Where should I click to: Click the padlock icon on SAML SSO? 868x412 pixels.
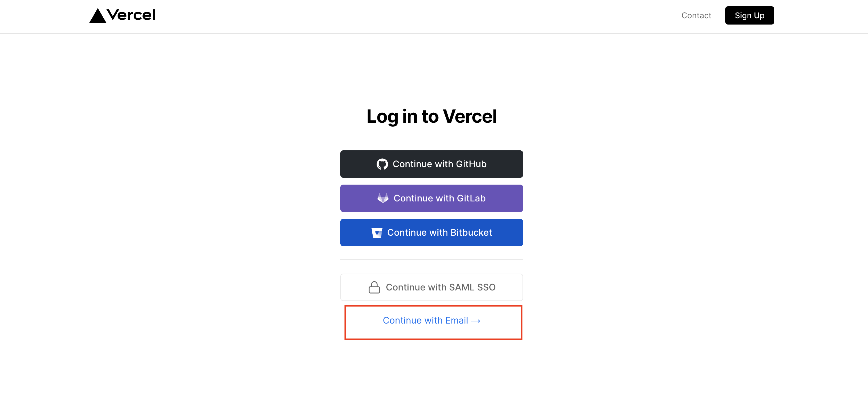(x=374, y=287)
